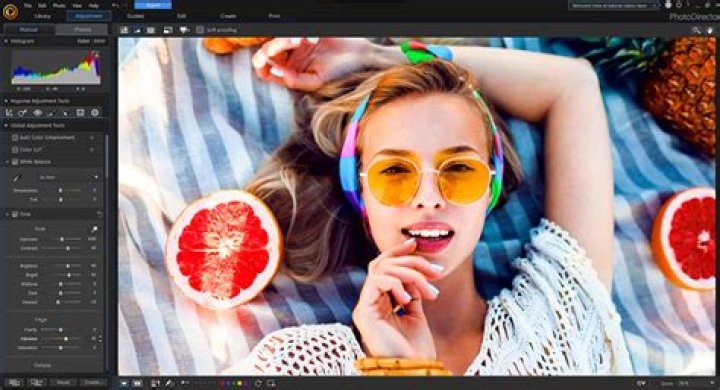This screenshot has height=390, width=720.
Task: Collapse the Histogram section
Action: point(6,41)
